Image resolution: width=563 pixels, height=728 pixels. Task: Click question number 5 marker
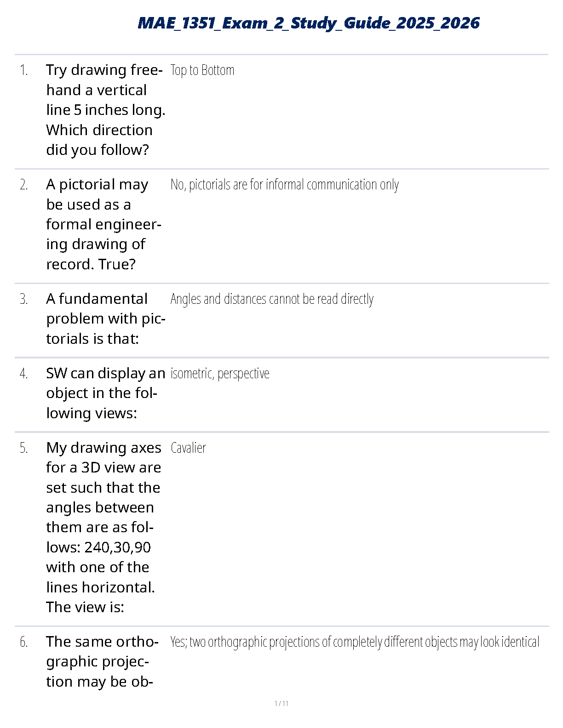click(24, 448)
